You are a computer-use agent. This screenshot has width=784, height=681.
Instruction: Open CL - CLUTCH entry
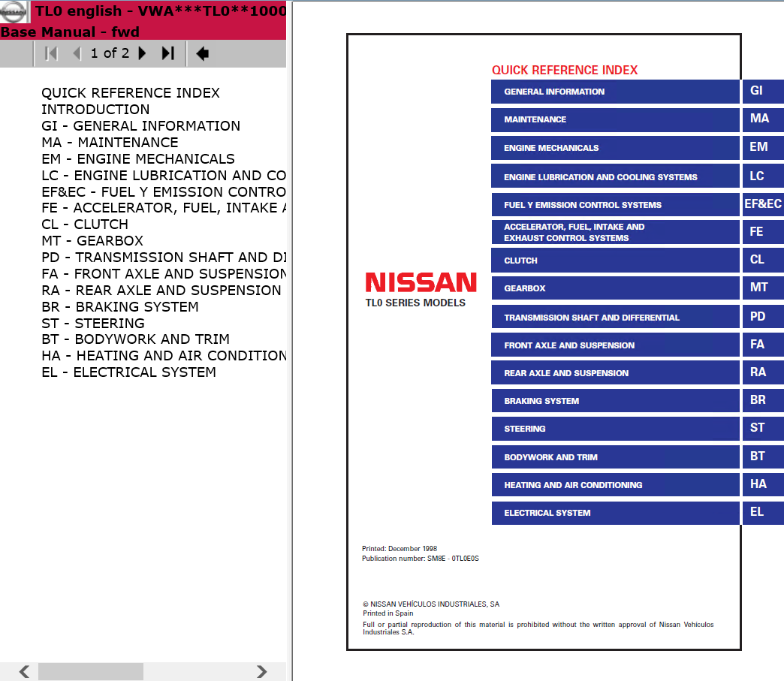85,224
